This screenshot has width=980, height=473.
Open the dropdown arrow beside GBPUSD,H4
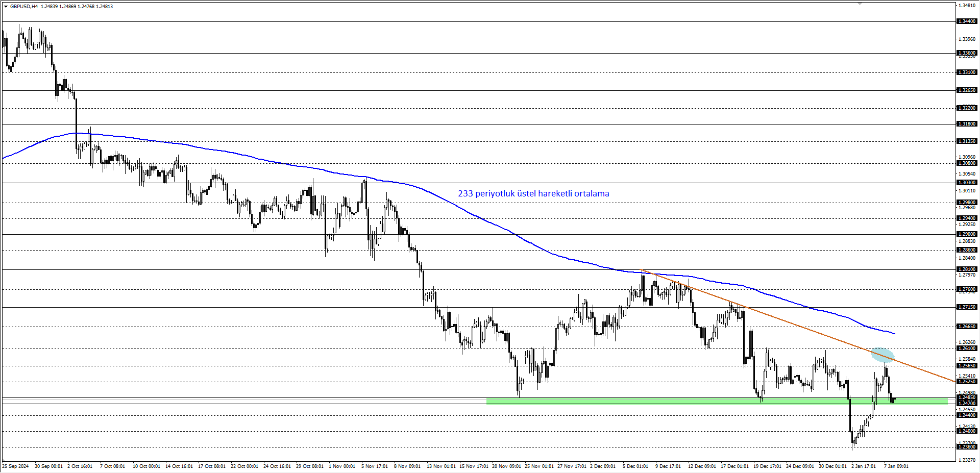(6, 7)
